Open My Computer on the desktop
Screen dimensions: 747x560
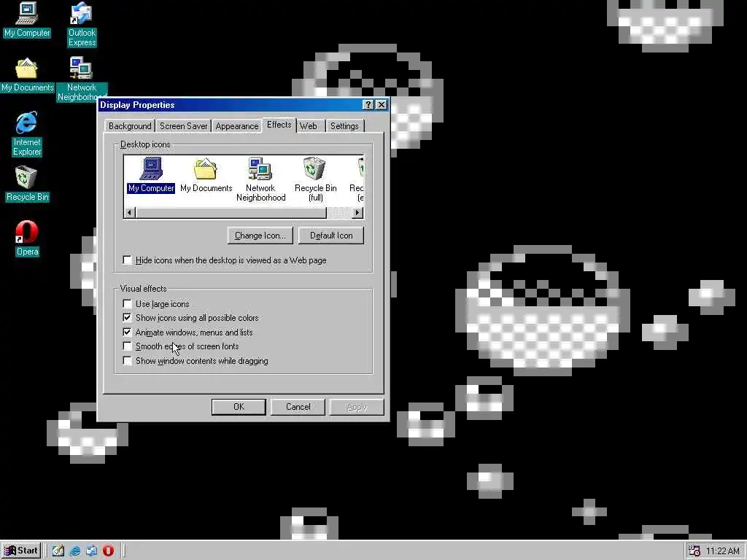click(x=27, y=20)
